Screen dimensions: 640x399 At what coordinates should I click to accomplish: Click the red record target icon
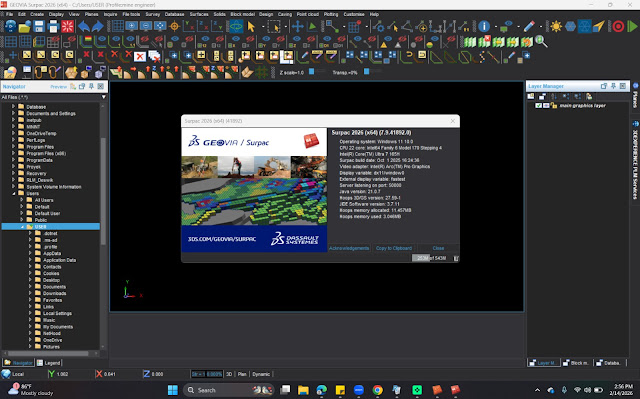coord(618,27)
